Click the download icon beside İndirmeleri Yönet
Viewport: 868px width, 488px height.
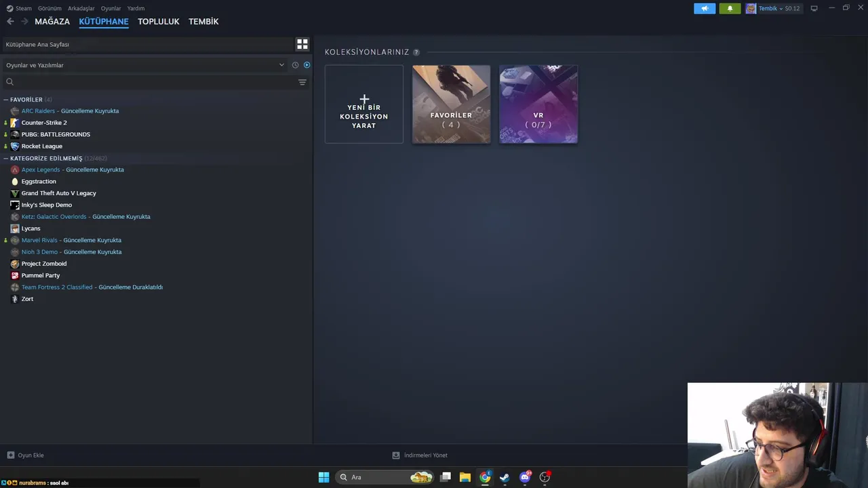pos(396,455)
